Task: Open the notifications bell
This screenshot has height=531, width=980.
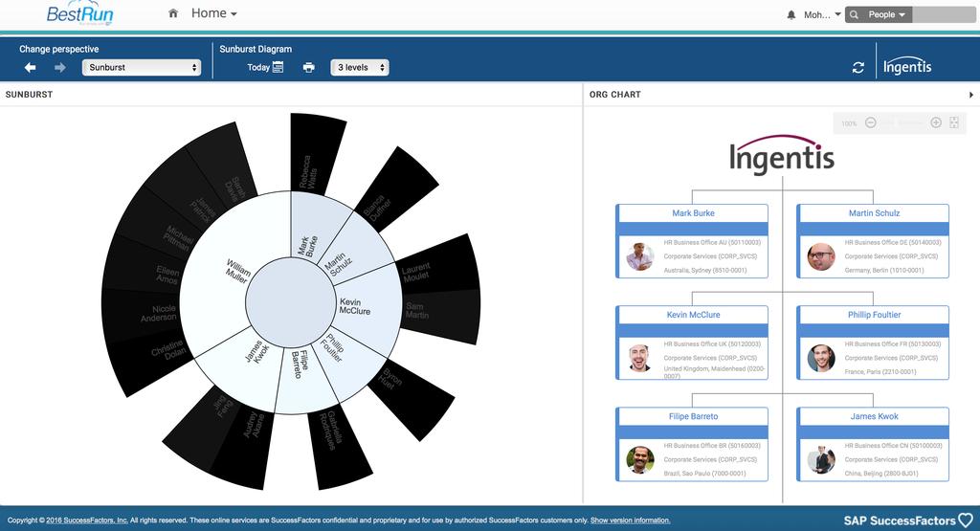Action: 791,14
